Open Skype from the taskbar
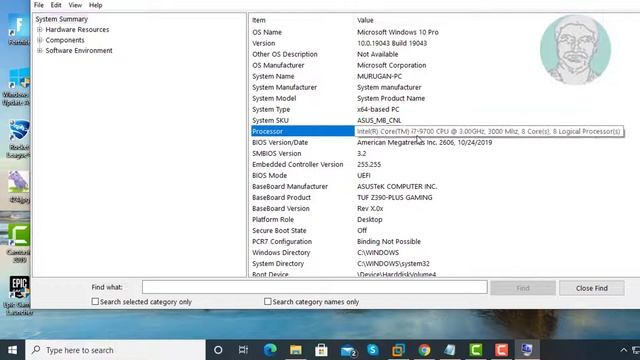This screenshot has height=360, width=640. [373, 350]
